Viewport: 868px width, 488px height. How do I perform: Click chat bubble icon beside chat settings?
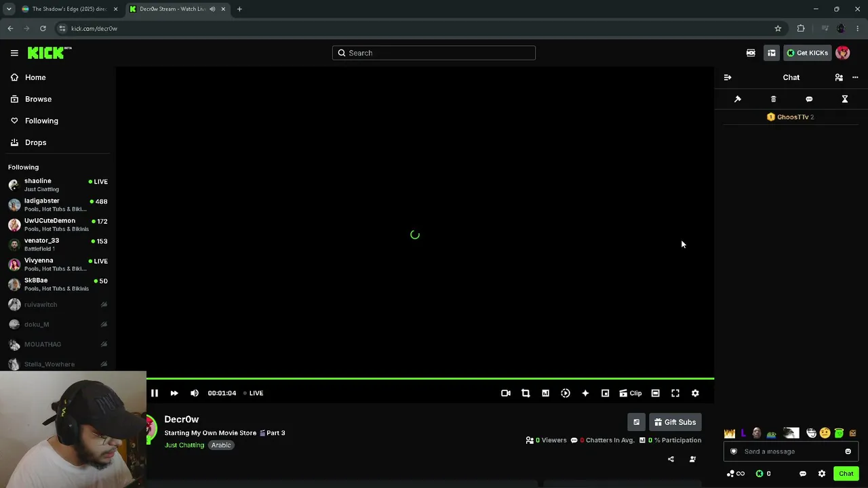803,474
